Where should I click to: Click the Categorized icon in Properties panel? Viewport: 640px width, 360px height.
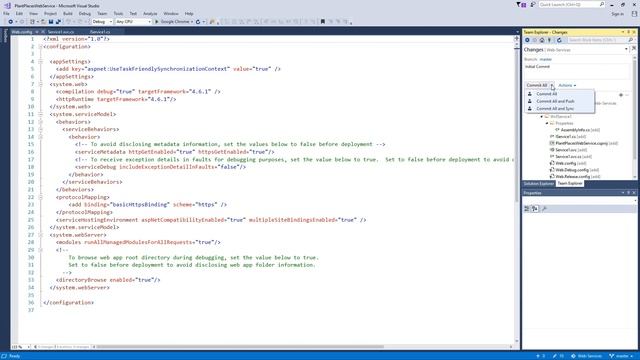pos(527,209)
